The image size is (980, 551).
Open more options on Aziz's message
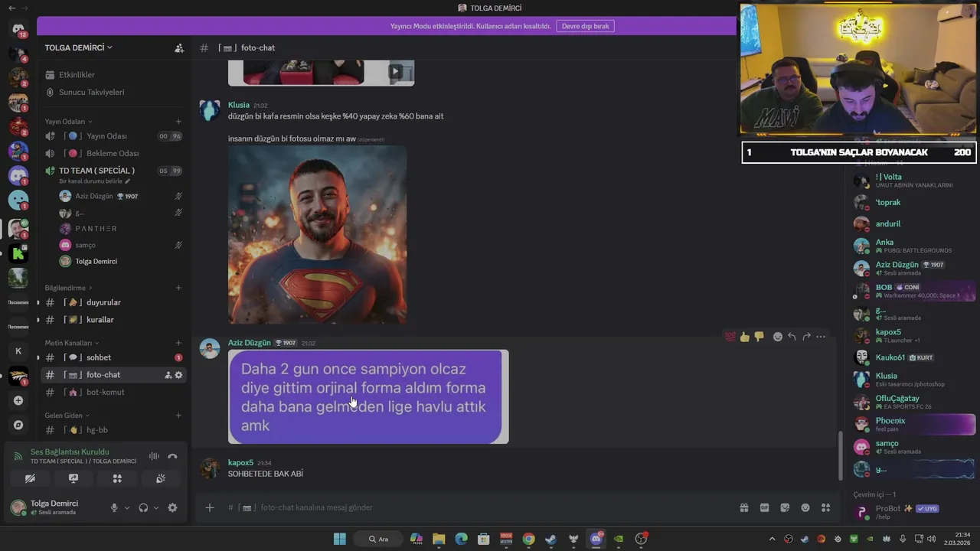click(821, 337)
